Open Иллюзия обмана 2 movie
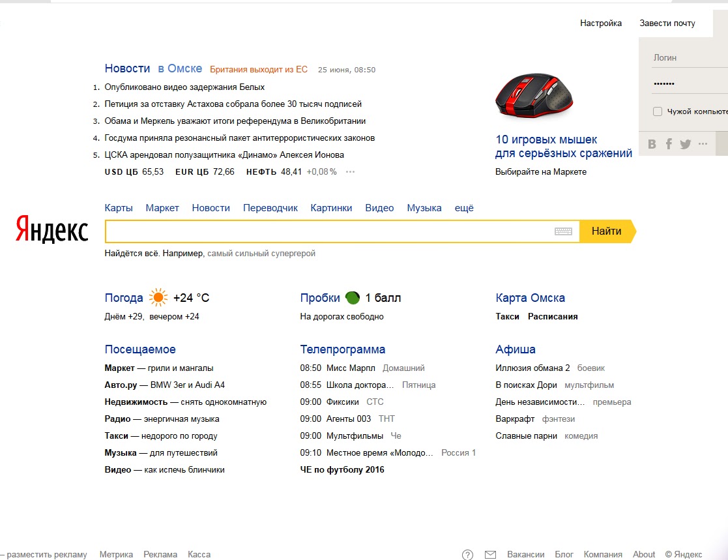Screen dimensions: 728x560 (x=532, y=368)
